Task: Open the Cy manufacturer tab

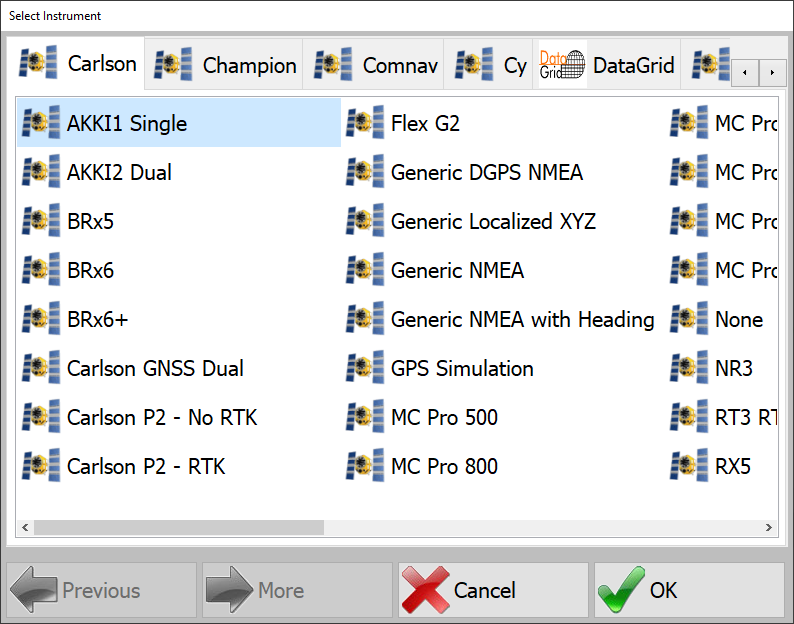Action: (x=488, y=64)
